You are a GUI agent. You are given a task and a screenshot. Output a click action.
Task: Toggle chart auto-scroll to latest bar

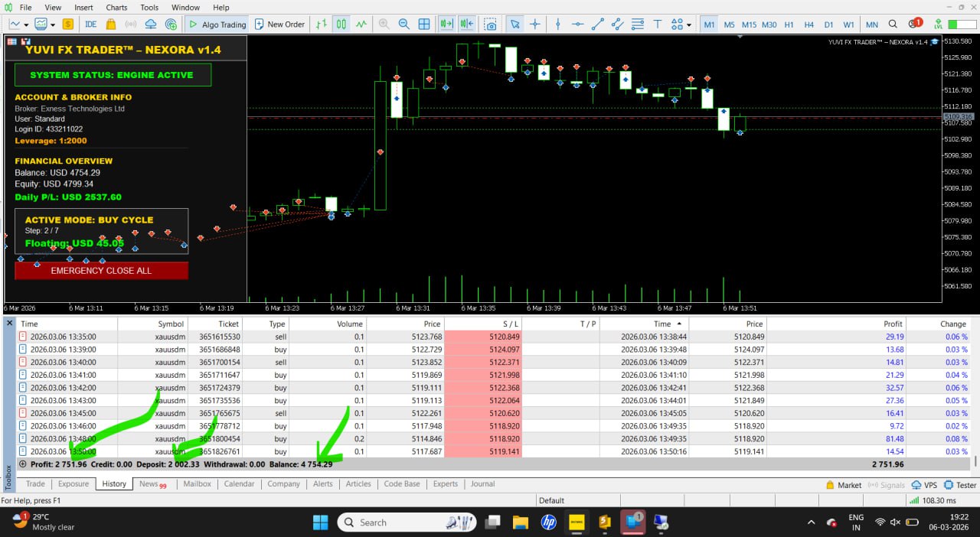tap(446, 24)
